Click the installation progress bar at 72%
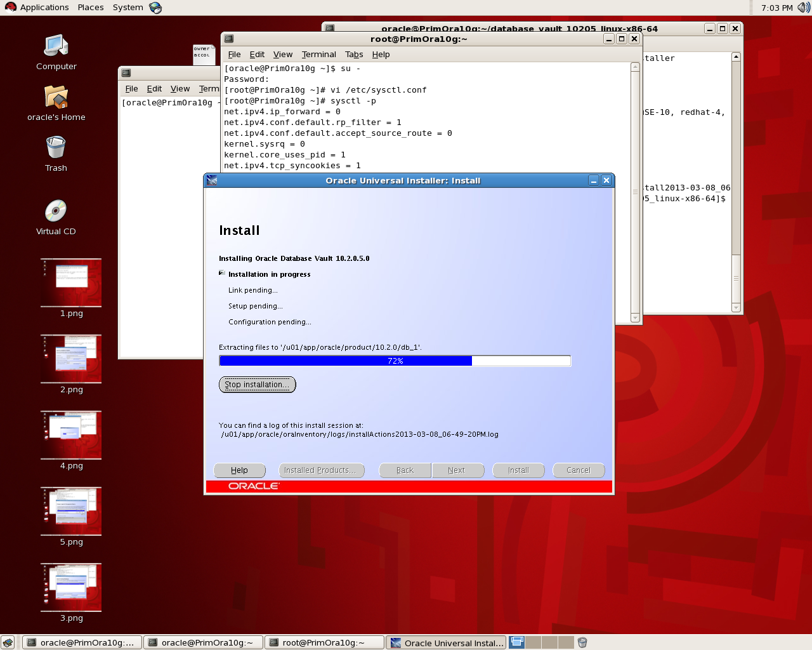The image size is (812, 650). (395, 361)
